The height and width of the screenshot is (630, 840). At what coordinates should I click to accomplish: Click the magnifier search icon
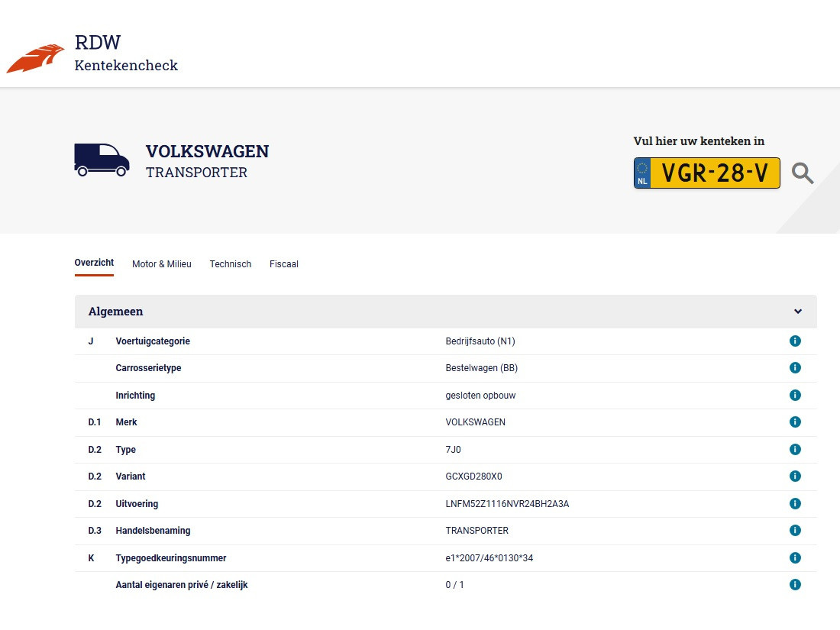(x=803, y=173)
